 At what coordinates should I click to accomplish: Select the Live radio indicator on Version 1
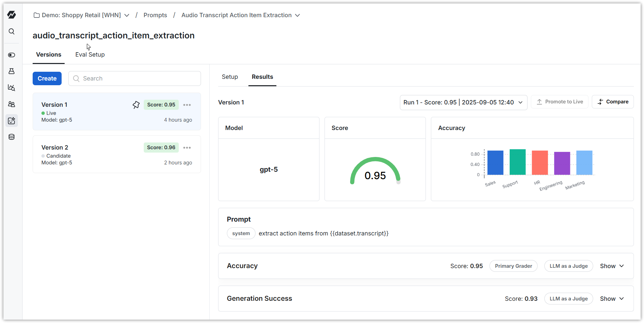(x=43, y=113)
